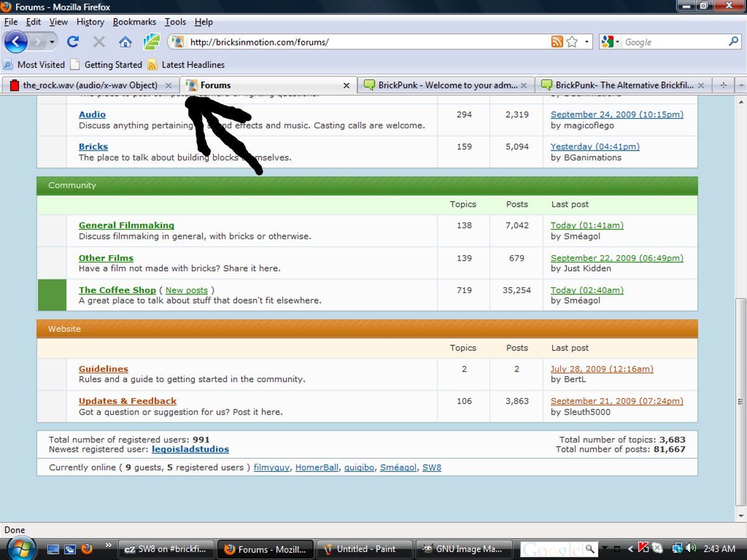Open the Latest Headlines feed bookmark
The width and height of the screenshot is (747, 560).
[x=186, y=65]
